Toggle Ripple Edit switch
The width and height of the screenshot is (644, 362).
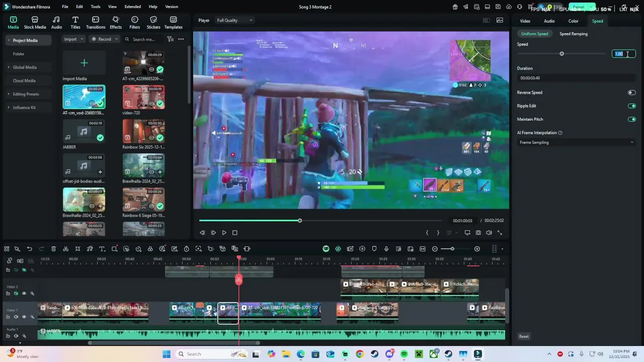coord(631,106)
